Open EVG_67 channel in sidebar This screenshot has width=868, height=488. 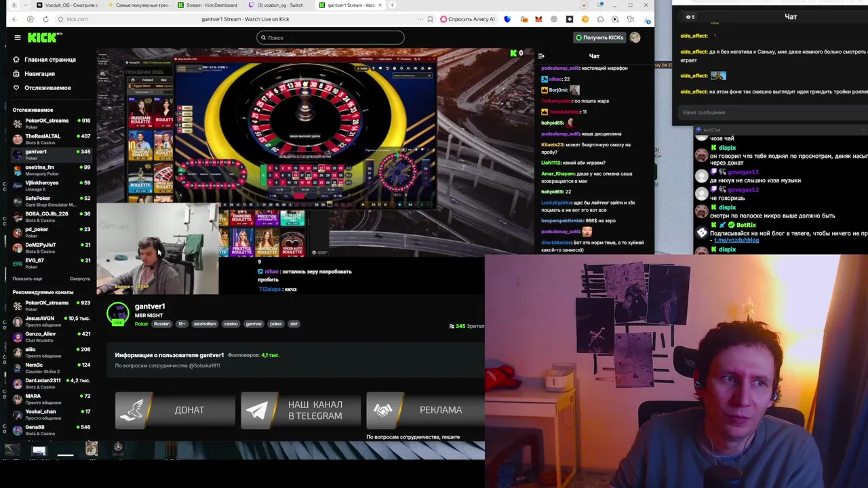tap(52, 264)
